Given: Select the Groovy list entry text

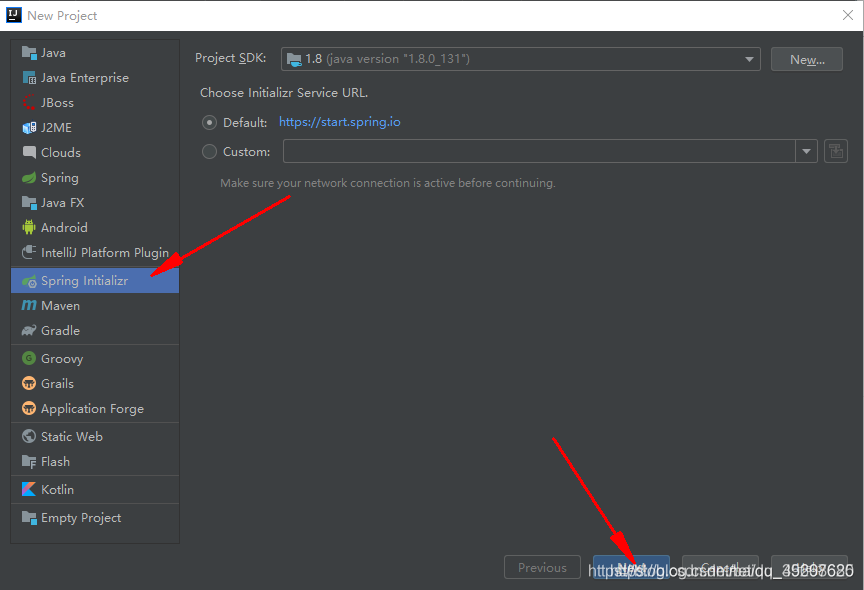Looking at the screenshot, I should click(x=62, y=359).
